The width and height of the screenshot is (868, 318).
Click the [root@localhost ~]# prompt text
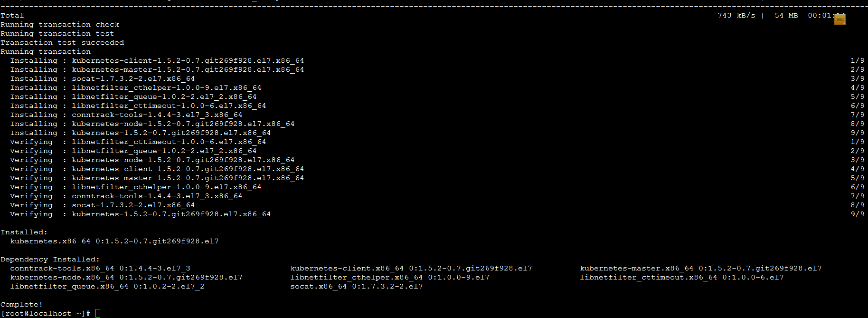click(45, 313)
